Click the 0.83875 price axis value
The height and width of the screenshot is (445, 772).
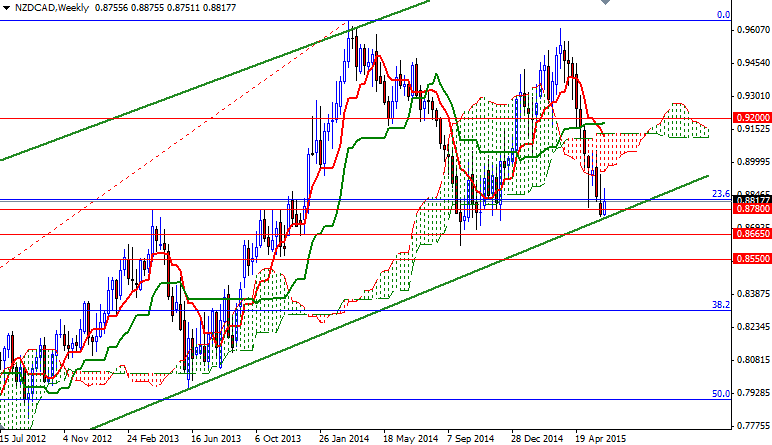[x=753, y=294]
